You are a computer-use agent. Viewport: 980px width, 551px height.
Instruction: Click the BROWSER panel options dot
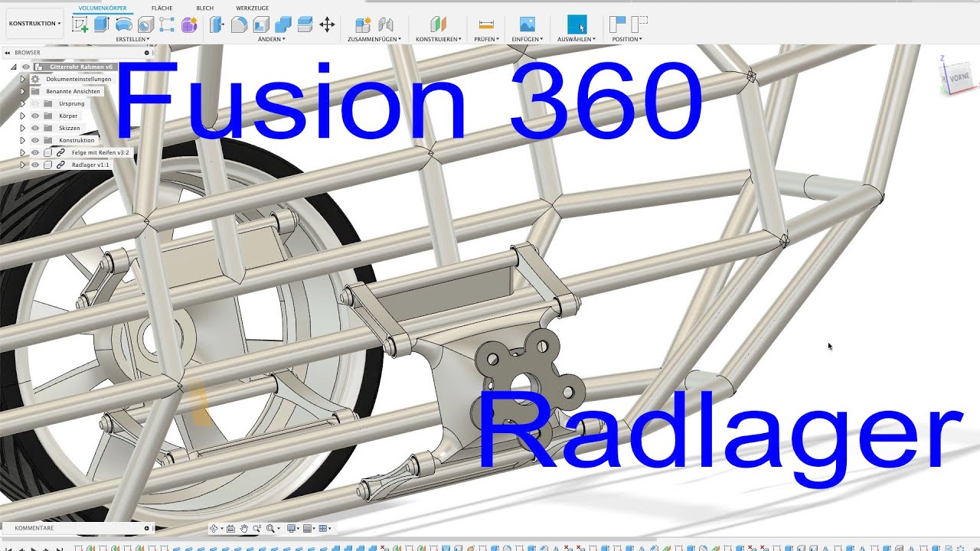147,53
